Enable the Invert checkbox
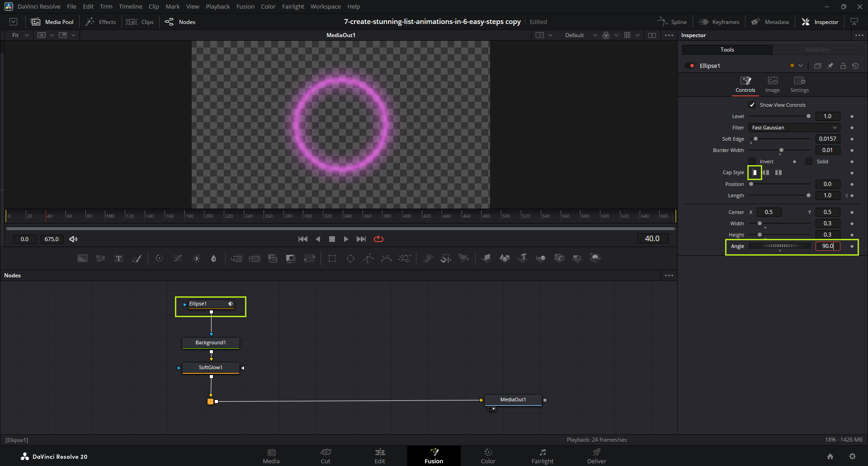 (x=752, y=162)
